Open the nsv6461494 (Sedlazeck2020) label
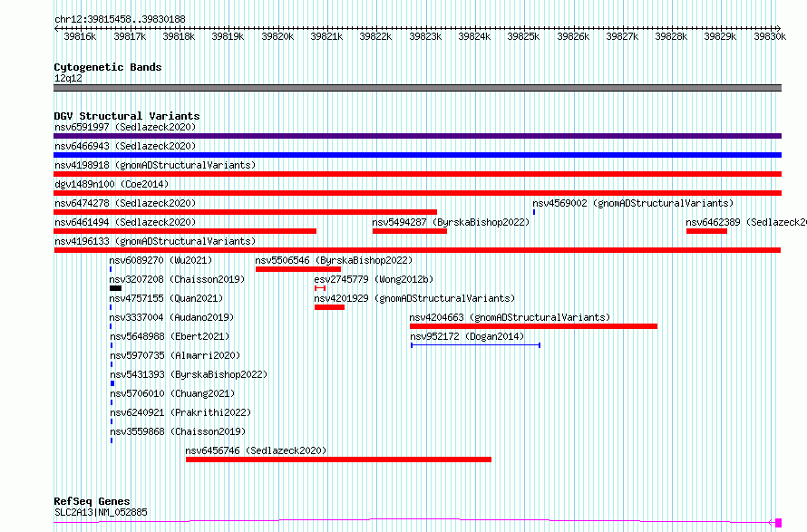Screen dimensions: 807x532 (x=125, y=222)
